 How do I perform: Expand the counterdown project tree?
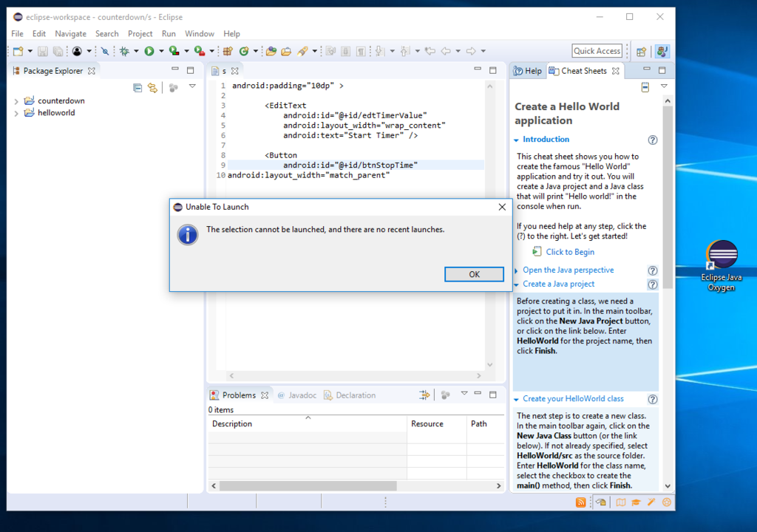[16, 101]
